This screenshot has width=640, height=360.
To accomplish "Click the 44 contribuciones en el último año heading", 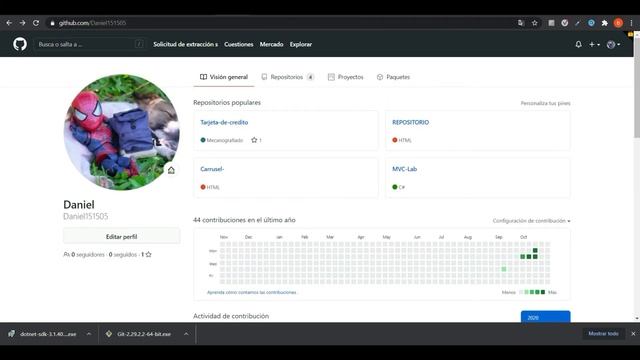I will [x=244, y=220].
